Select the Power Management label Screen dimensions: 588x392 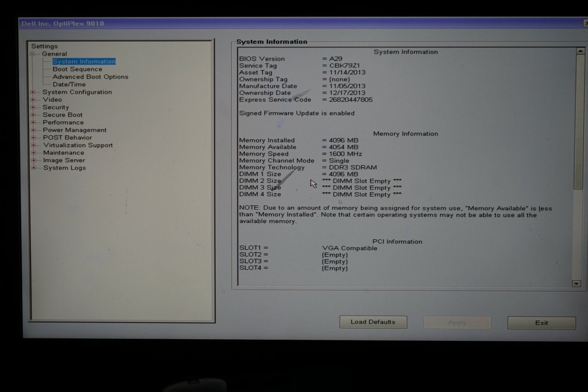(75, 130)
